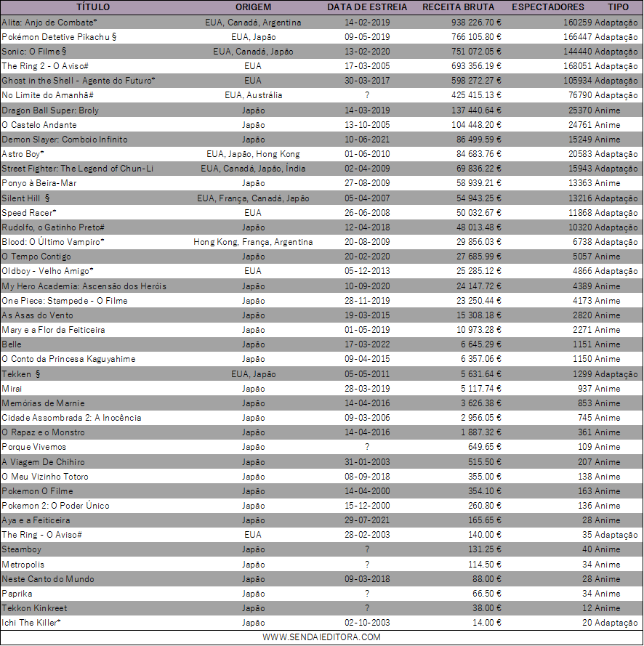Click the TÍTULO column header
This screenshot has height=646, width=644.
click(93, 7)
